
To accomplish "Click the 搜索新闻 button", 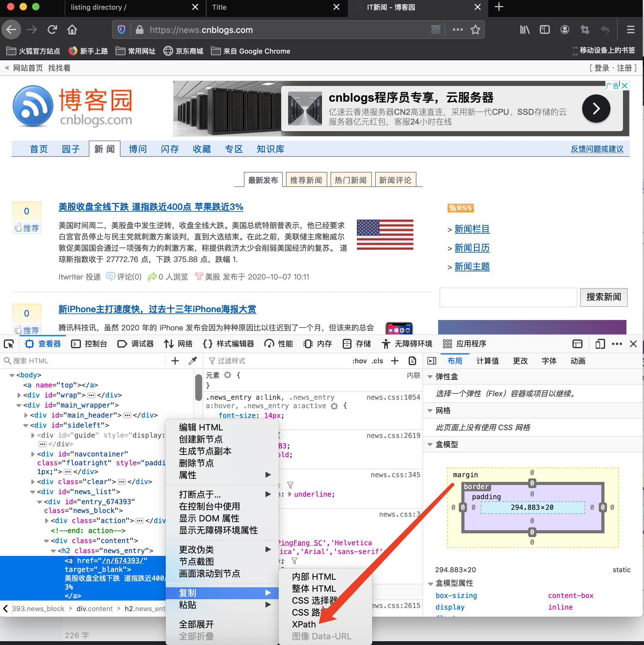I will click(x=603, y=297).
